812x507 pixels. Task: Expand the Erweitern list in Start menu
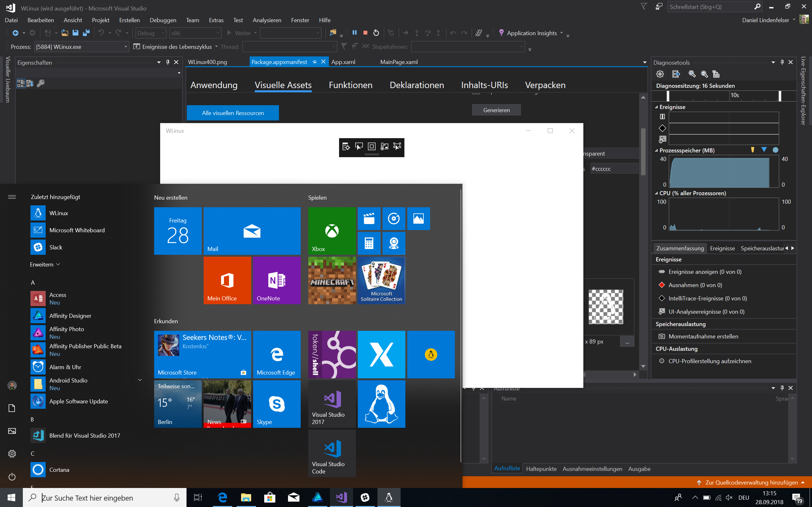click(45, 264)
